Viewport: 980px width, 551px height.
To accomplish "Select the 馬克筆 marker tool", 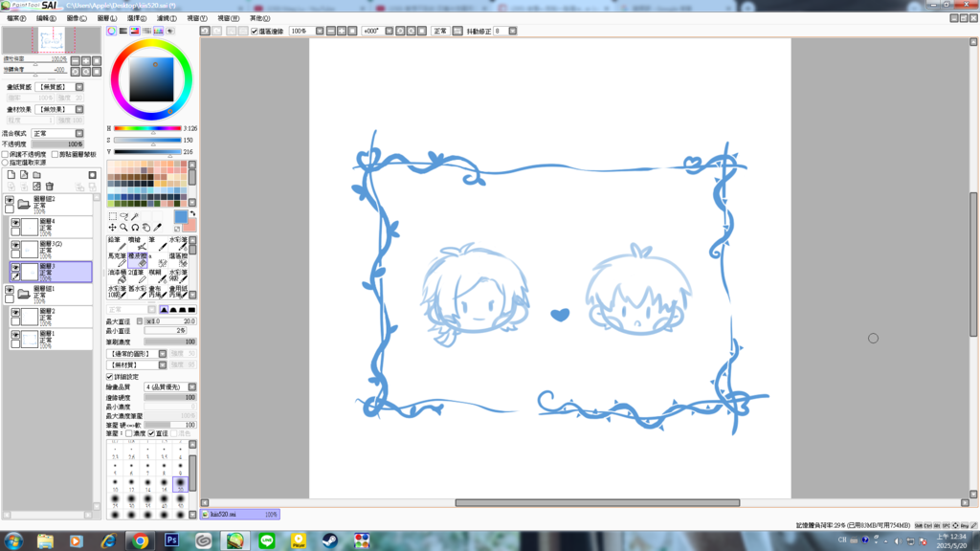I will (116, 260).
